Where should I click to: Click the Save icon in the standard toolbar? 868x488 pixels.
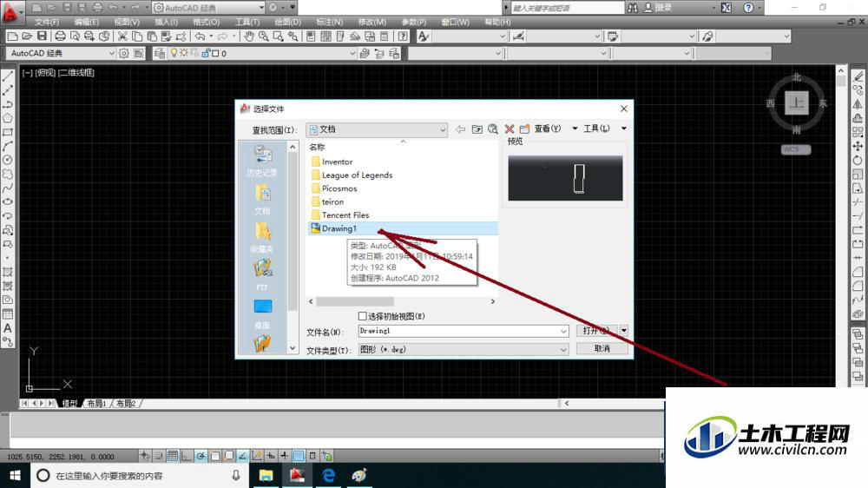coord(42,36)
